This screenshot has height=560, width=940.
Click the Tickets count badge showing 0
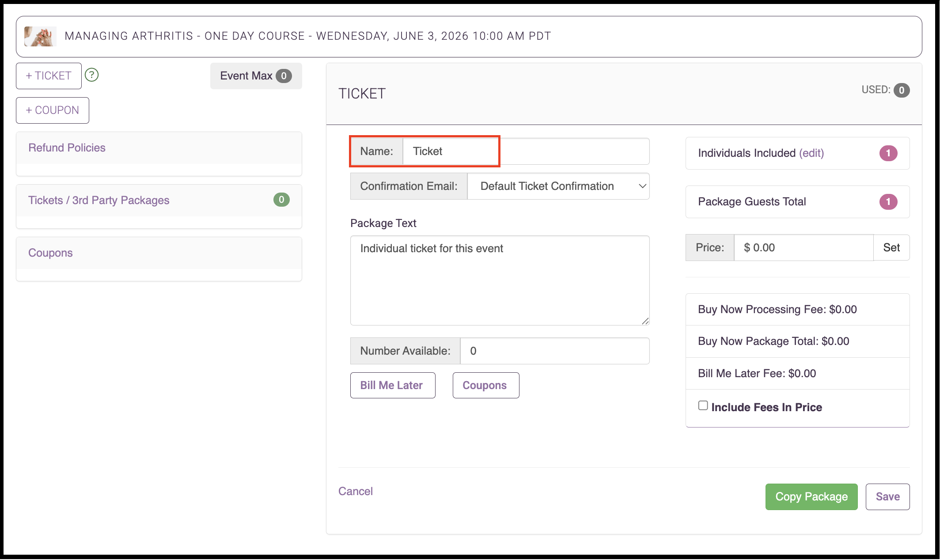click(x=281, y=200)
